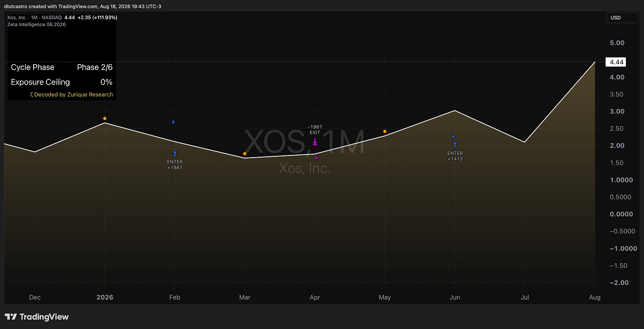Click the '+1412' entry label text

(x=455, y=159)
